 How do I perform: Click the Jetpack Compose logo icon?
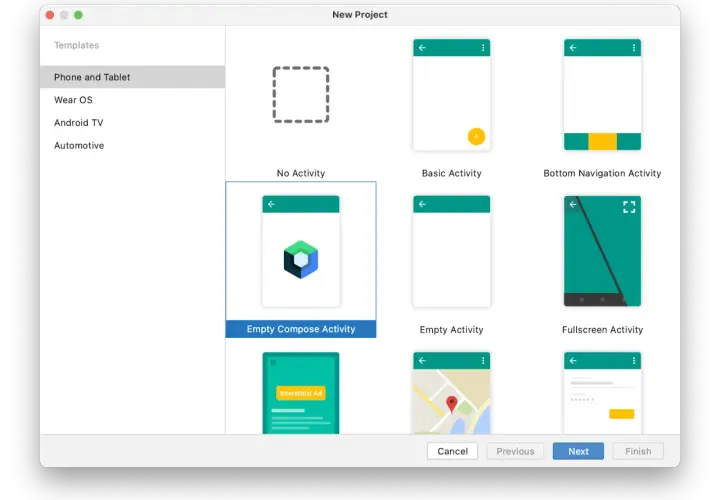pos(301,259)
